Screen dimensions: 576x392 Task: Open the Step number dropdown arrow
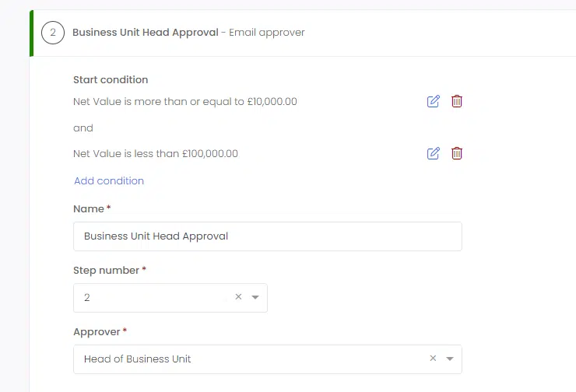pyautogui.click(x=255, y=297)
